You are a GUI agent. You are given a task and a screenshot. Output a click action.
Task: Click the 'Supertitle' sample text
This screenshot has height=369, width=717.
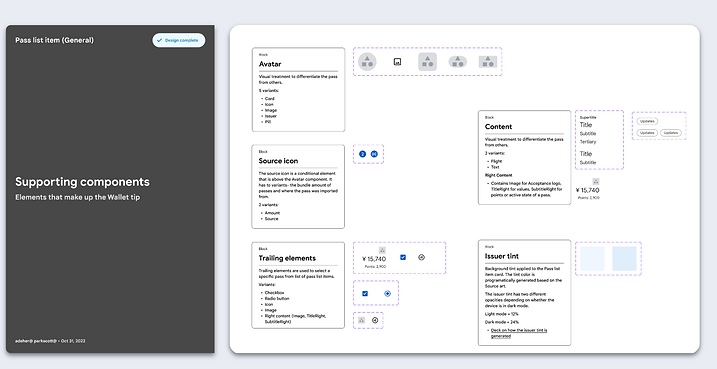click(x=588, y=118)
